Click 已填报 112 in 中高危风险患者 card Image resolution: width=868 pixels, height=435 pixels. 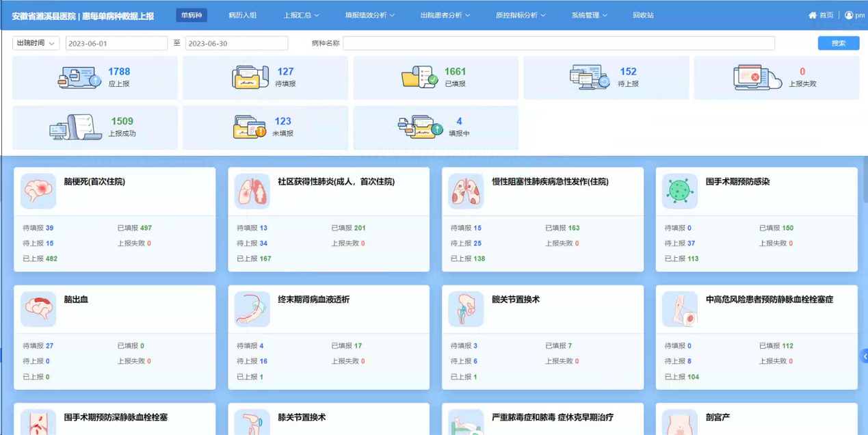tap(776, 345)
